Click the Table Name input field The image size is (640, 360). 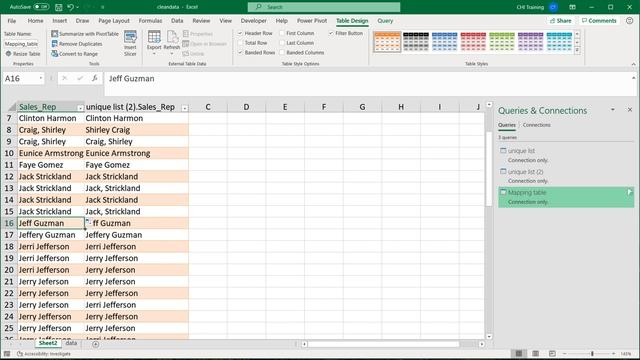(21, 44)
